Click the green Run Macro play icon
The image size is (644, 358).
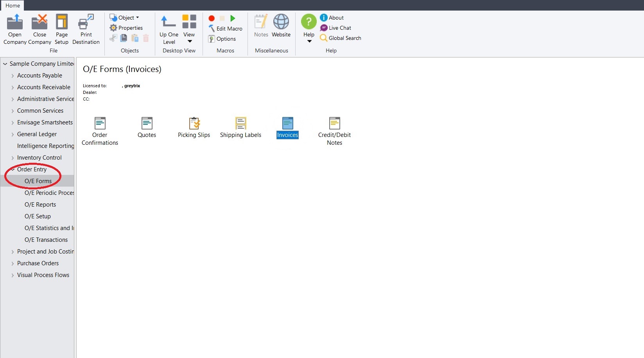pos(233,18)
